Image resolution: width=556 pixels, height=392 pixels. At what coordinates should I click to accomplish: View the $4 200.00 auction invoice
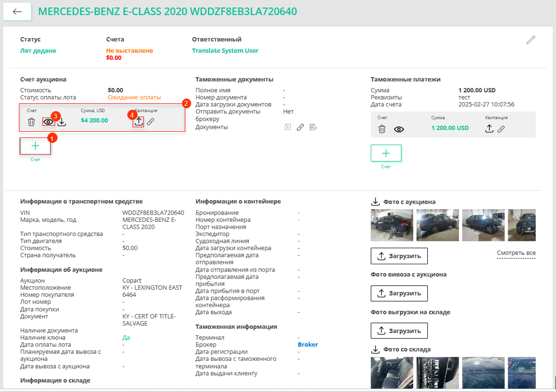pyautogui.click(x=48, y=122)
